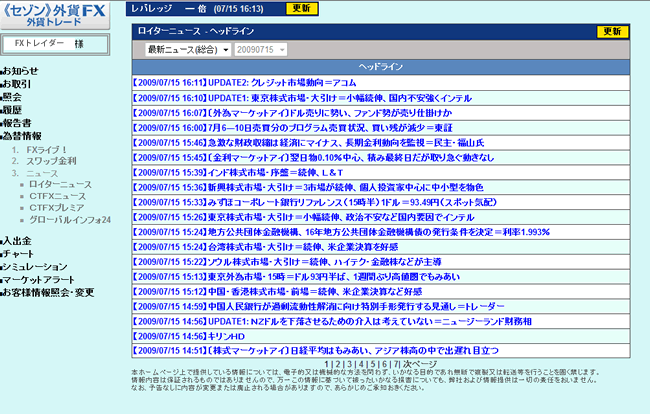Go to page 3 of headlines
The height and width of the screenshot is (414, 650).
tap(349, 364)
